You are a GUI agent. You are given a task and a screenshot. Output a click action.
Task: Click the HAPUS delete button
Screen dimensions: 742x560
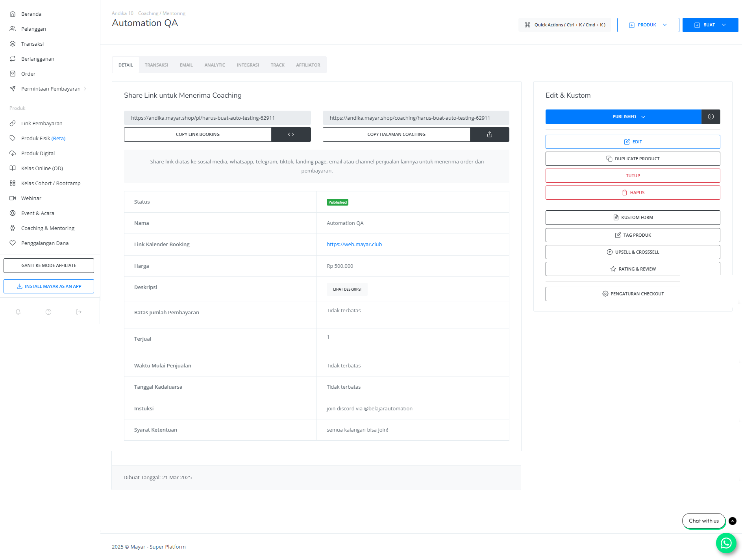pos(633,193)
